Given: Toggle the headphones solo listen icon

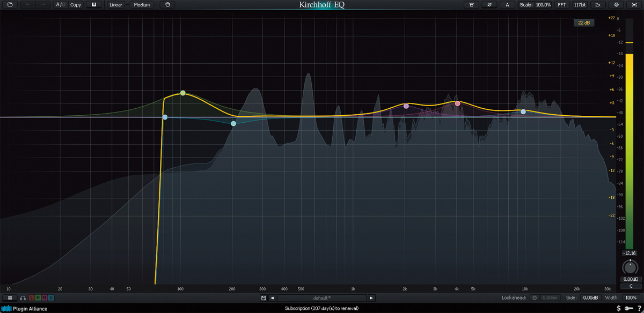Looking at the screenshot, I should (23, 297).
